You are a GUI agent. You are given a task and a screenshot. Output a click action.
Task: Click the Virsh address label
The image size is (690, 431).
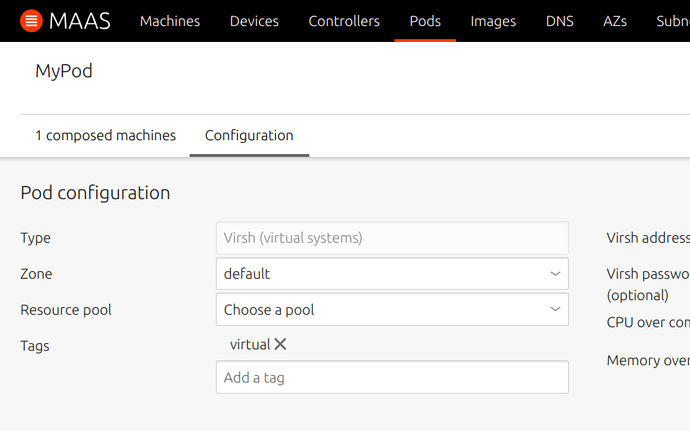[648, 238]
